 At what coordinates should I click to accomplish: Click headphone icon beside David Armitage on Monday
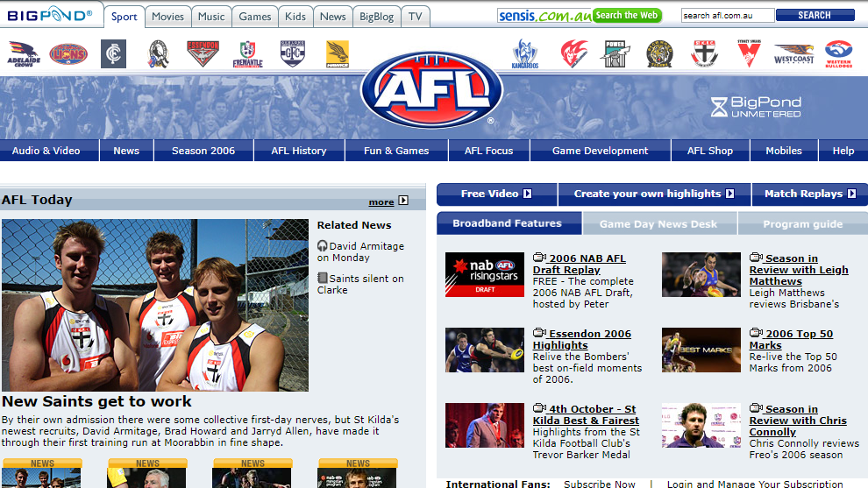click(322, 245)
